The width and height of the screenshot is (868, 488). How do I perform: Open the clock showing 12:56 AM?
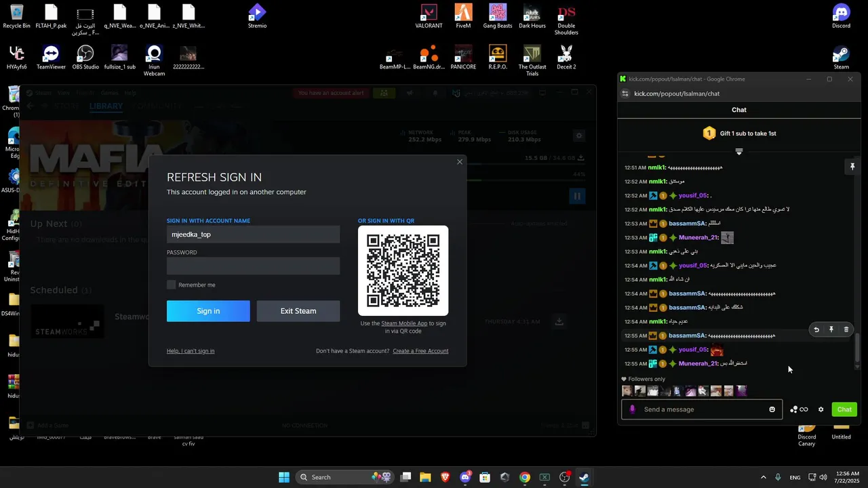tap(848, 477)
